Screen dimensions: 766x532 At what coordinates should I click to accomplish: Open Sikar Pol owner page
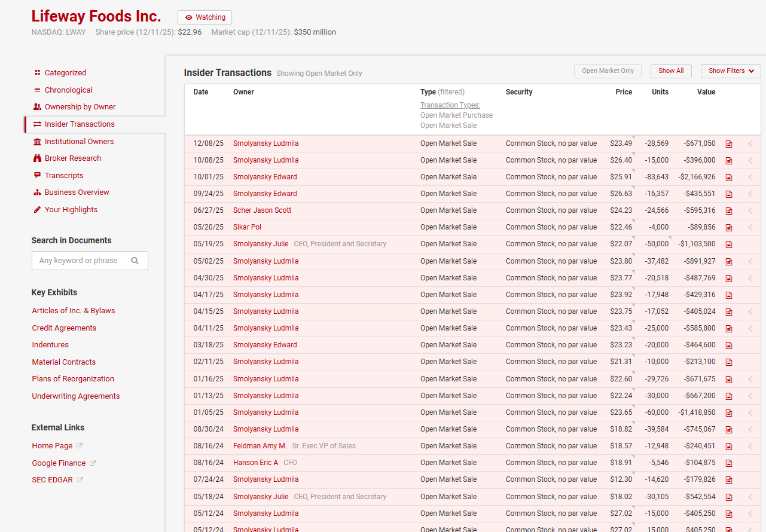247,227
